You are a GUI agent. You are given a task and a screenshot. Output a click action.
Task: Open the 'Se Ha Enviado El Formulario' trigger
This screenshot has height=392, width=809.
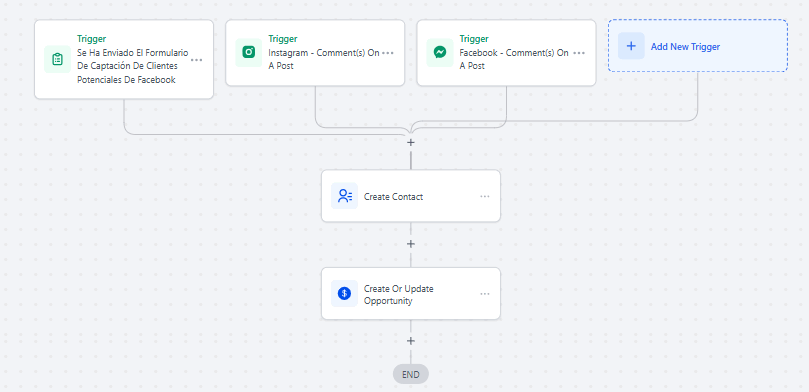[124, 59]
